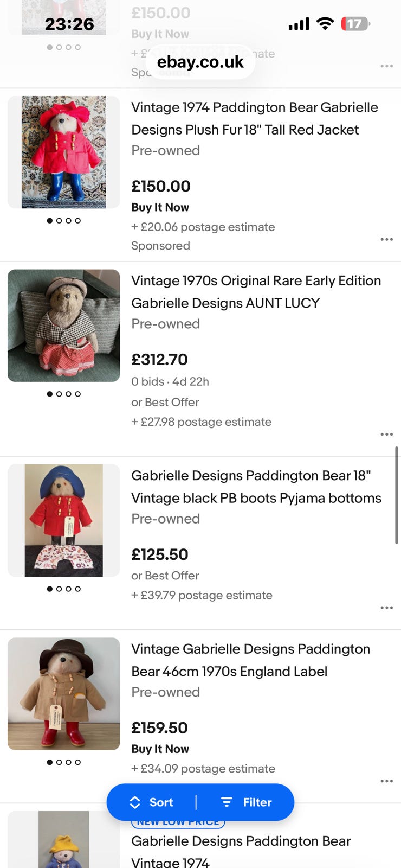401x868 pixels.
Task: Tap the page scrollbar on right edge
Action: coord(397,495)
